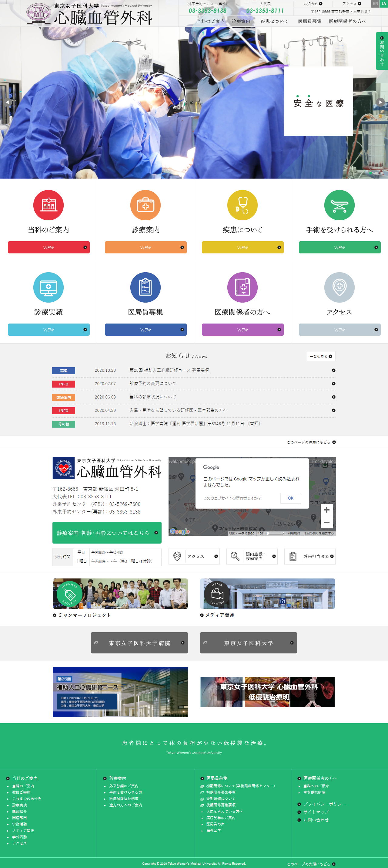Click the gray map pin icon for アクセス
Viewport: 388px width, 868px height.
[339, 287]
